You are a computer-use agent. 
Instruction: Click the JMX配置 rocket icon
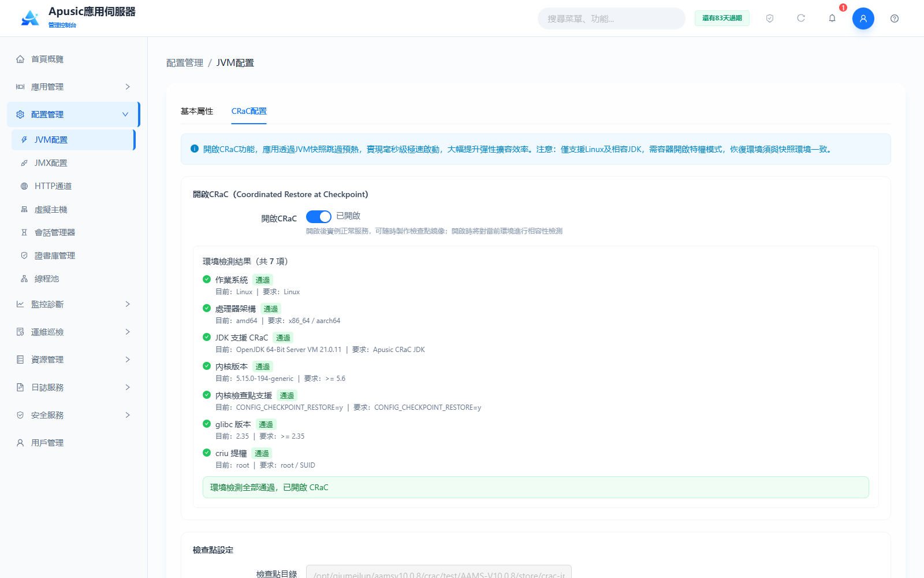tap(24, 163)
